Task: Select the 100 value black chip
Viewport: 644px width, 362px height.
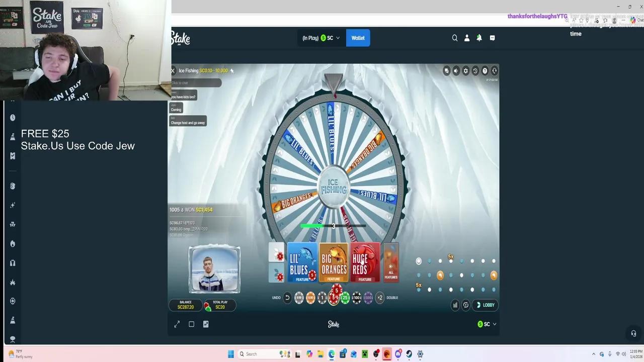Action: (357, 298)
